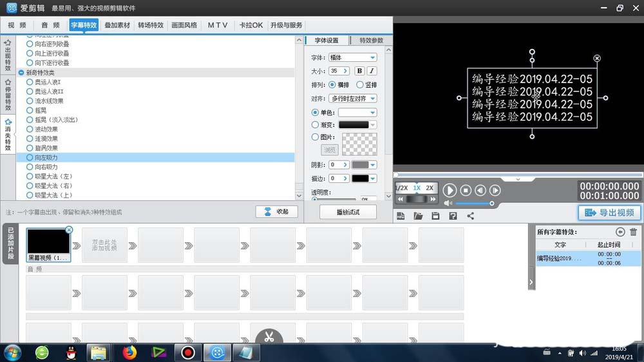Click the save-as question disk icon
Viewport: 644px width, 362px height.
point(453,216)
